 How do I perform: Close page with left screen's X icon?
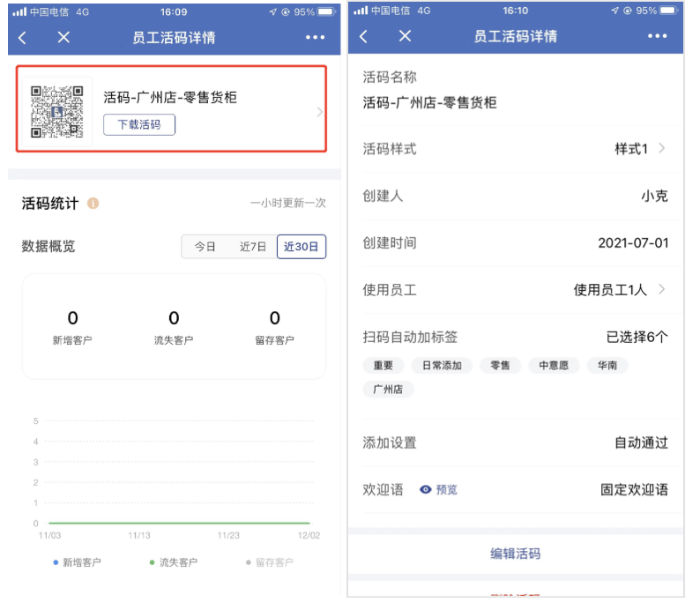click(63, 38)
